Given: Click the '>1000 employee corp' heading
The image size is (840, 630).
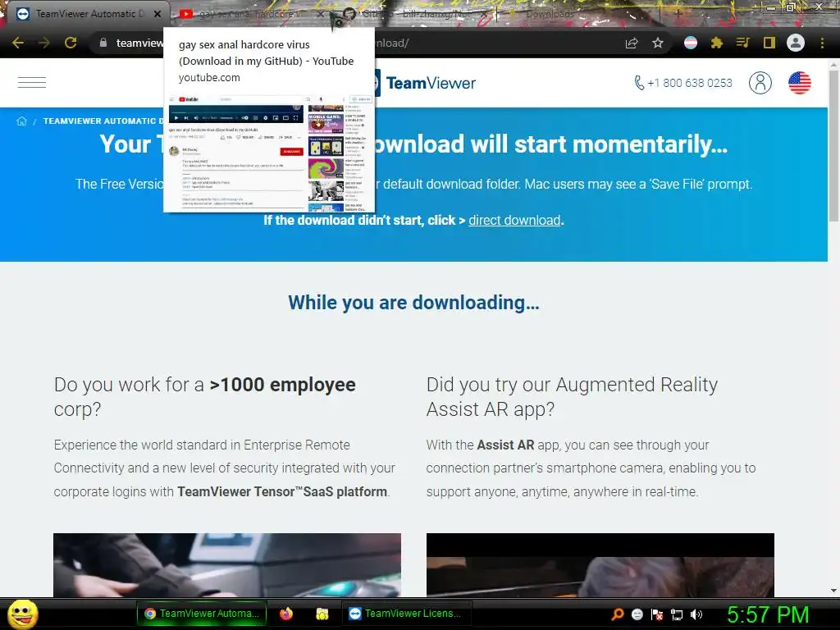Looking at the screenshot, I should tap(204, 396).
